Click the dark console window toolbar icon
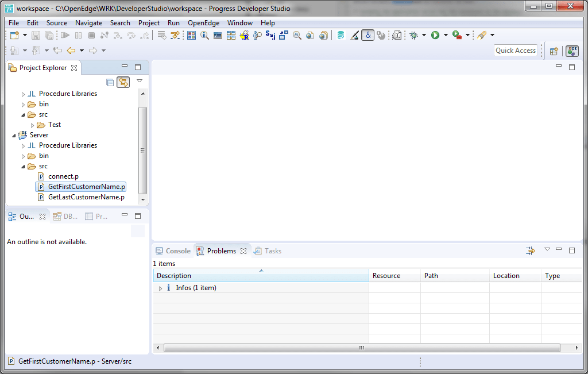This screenshot has width=588, height=374. tap(218, 35)
